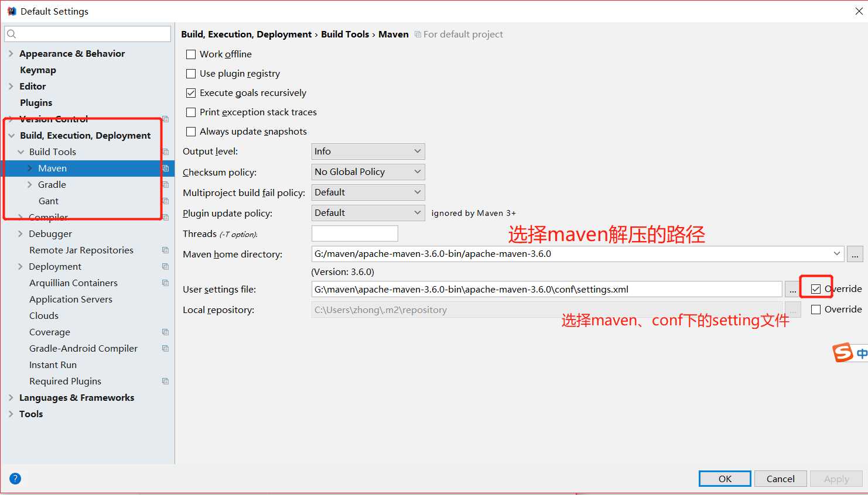Select Keymap in settings tree
The height and width of the screenshot is (495, 868).
click(x=38, y=70)
